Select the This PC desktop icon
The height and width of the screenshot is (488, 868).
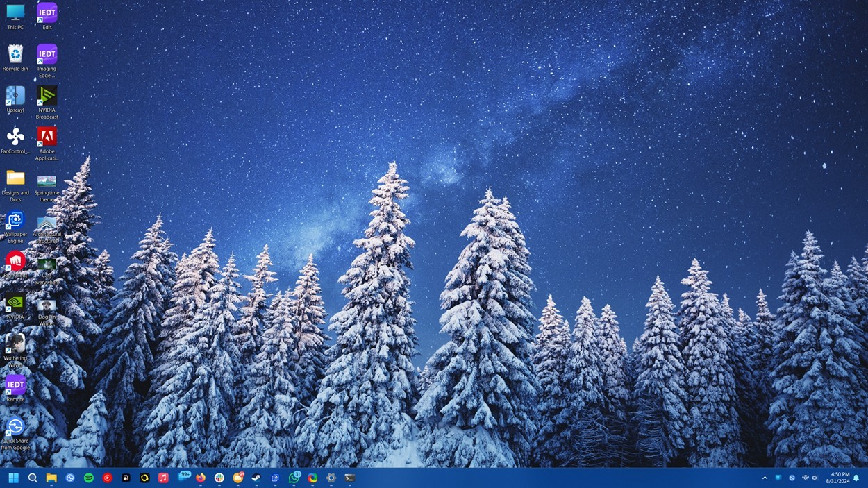tap(15, 17)
